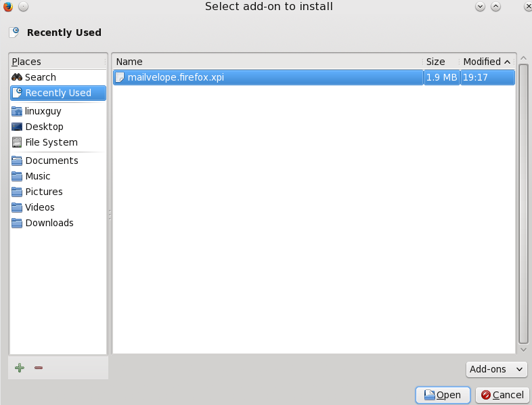Click the Cancel button
The height and width of the screenshot is (405, 532).
click(502, 395)
